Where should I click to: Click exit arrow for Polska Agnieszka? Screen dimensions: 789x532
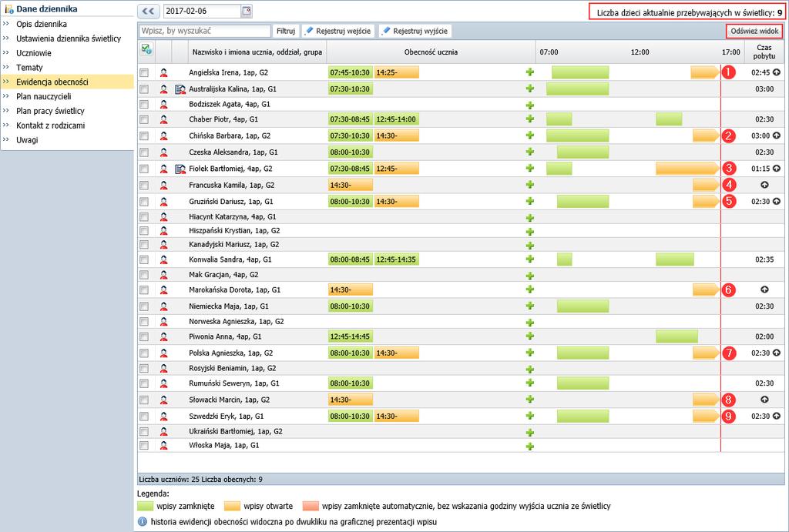coord(777,353)
